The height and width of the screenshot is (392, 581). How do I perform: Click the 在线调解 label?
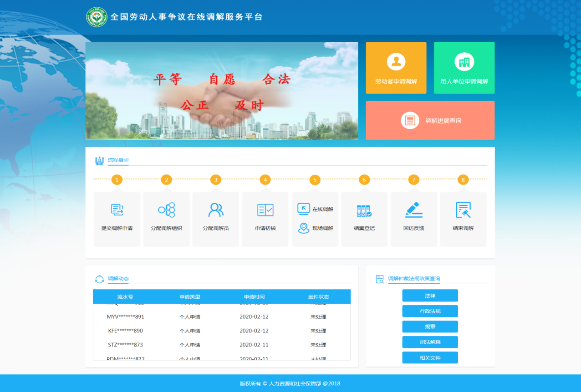323,209
